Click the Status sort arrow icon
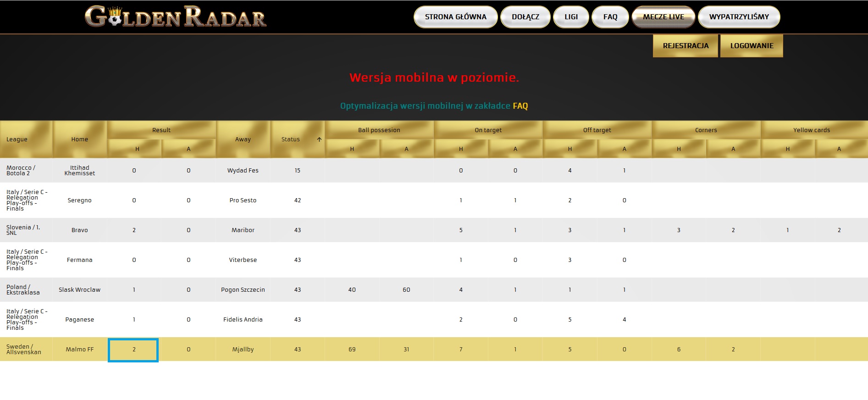868x400 pixels. [x=319, y=139]
